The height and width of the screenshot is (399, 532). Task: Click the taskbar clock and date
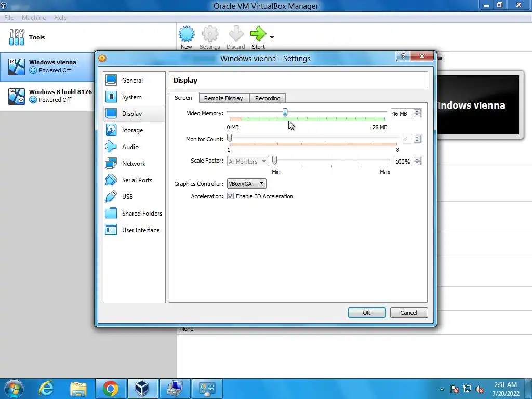[x=506, y=389]
